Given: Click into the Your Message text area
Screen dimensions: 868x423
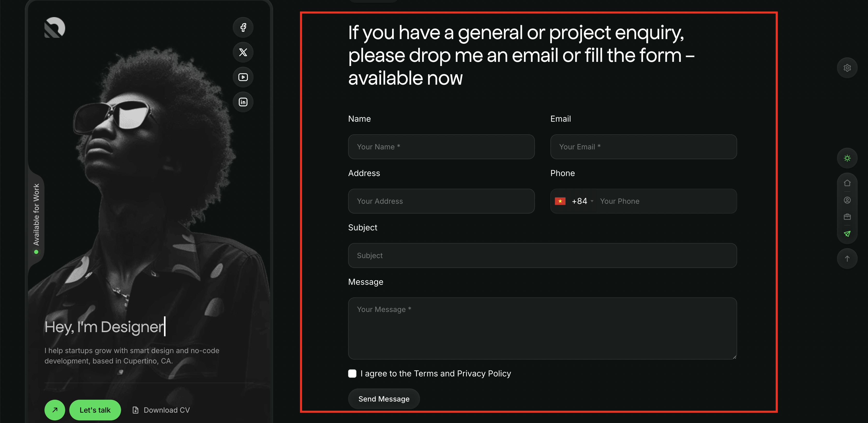Looking at the screenshot, I should [542, 328].
